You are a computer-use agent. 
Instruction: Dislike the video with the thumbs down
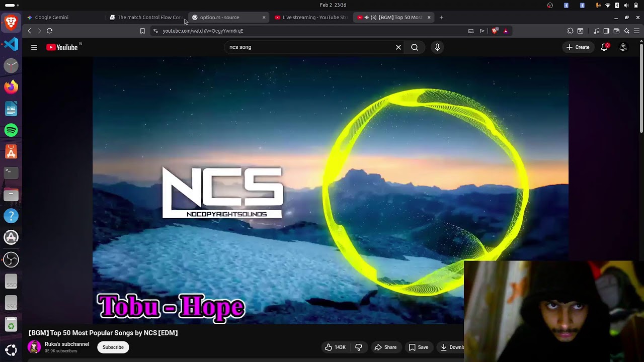pos(359,347)
